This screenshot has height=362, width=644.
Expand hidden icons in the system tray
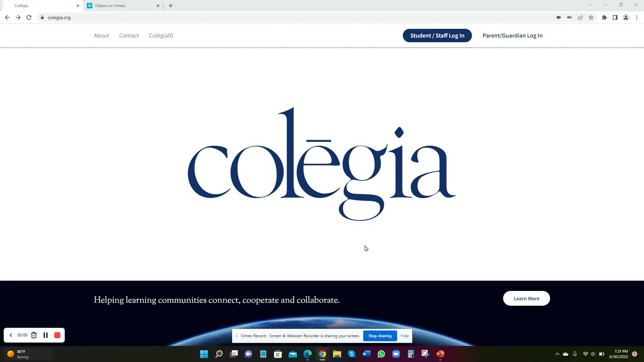(557, 354)
